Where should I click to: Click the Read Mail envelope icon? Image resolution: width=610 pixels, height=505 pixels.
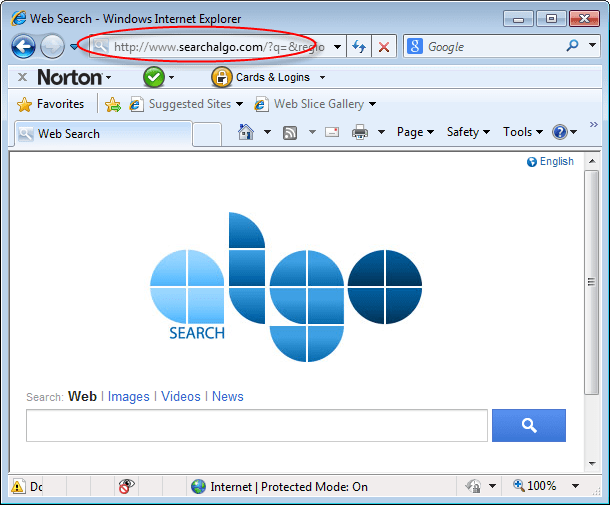coord(332,132)
